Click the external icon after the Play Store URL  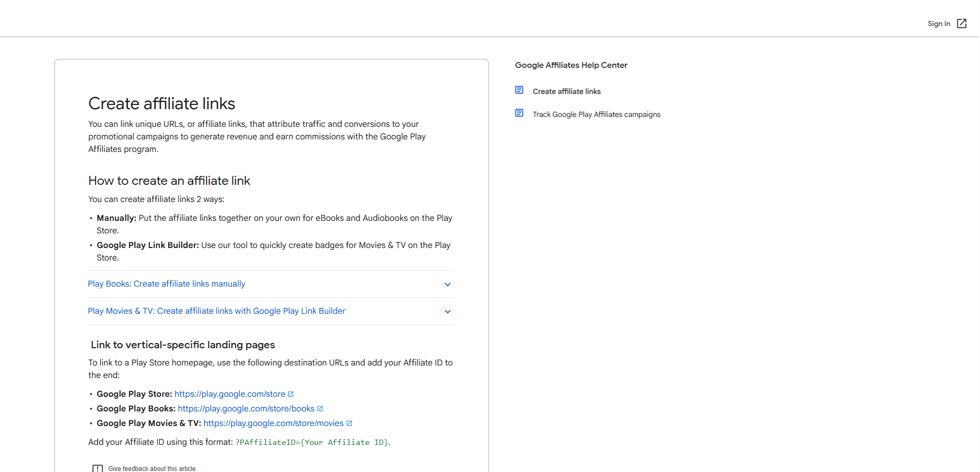(291, 394)
